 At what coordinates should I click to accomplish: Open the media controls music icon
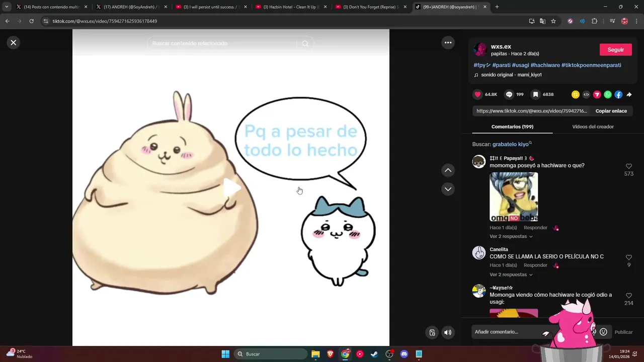[612, 21]
